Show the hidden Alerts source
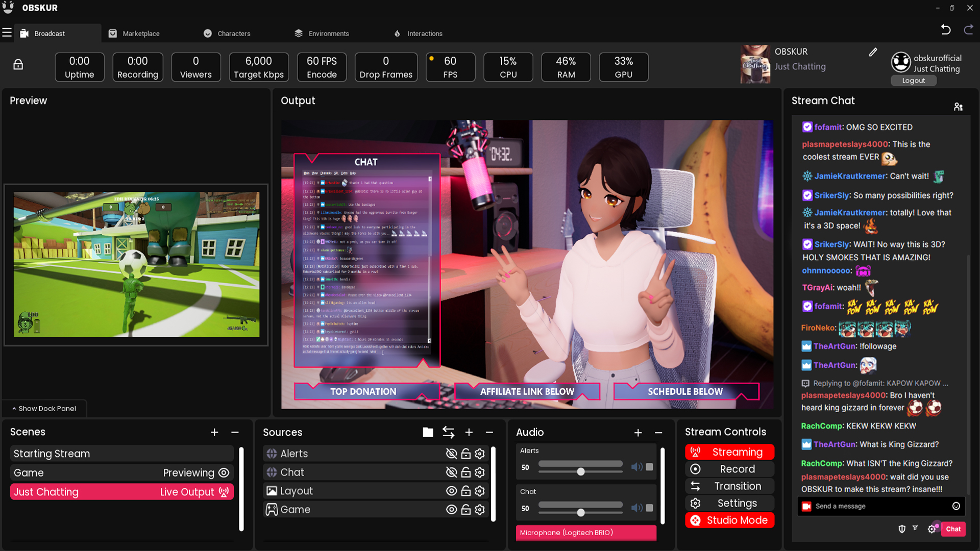980x551 pixels. pos(451,454)
